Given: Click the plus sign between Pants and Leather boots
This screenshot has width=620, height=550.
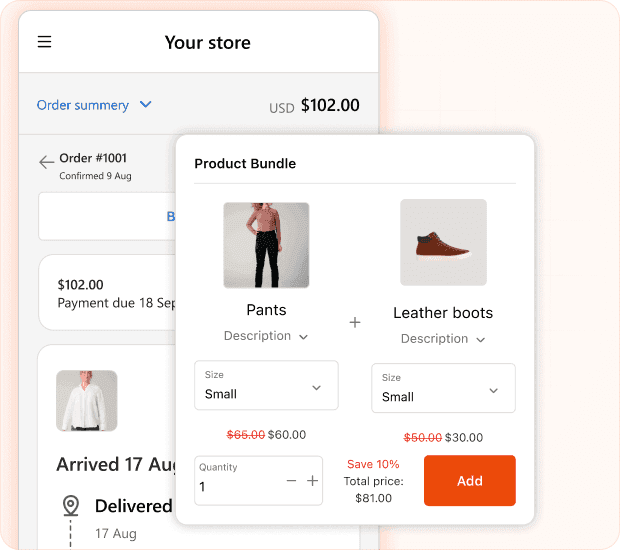Looking at the screenshot, I should tap(355, 322).
